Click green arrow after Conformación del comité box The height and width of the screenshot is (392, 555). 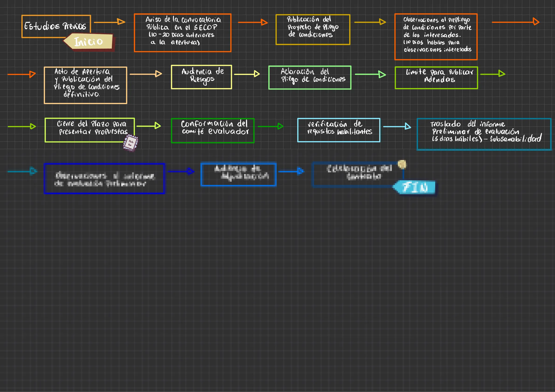click(270, 126)
